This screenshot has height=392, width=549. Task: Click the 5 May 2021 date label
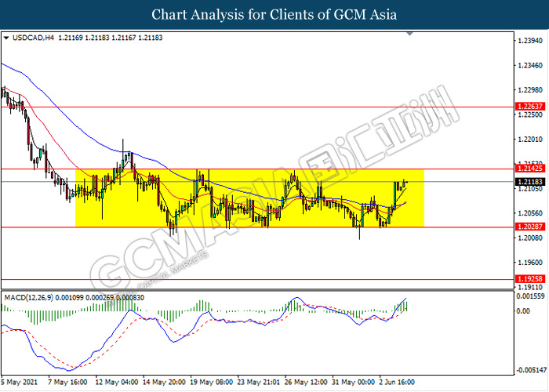click(20, 383)
